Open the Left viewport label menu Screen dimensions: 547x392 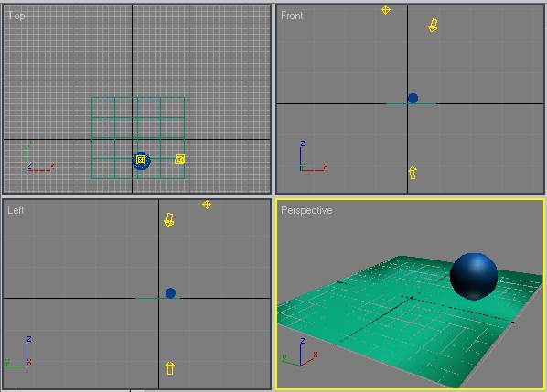pyautogui.click(x=16, y=210)
